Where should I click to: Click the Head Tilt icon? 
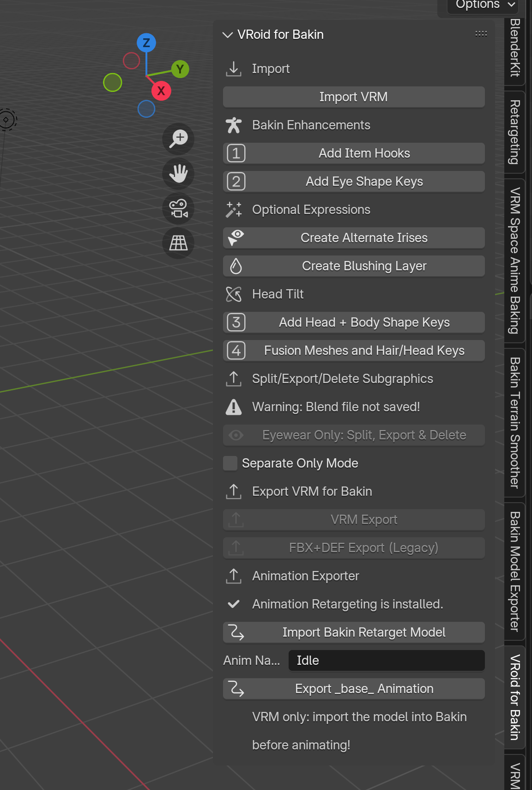(x=234, y=294)
